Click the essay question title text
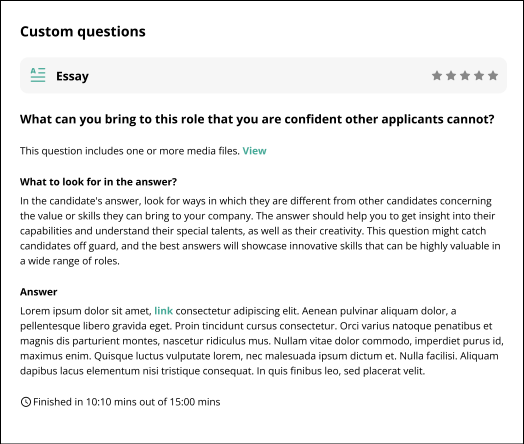Screen dimensions: 524x444 [x=257, y=119]
